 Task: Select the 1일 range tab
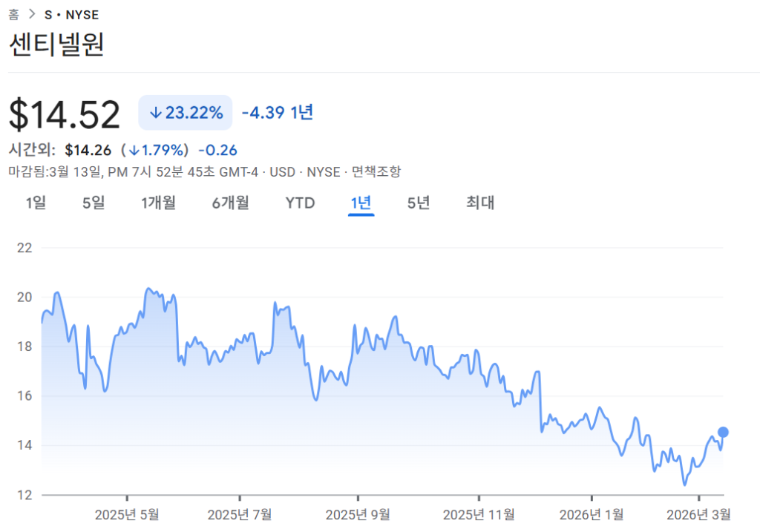click(x=36, y=203)
